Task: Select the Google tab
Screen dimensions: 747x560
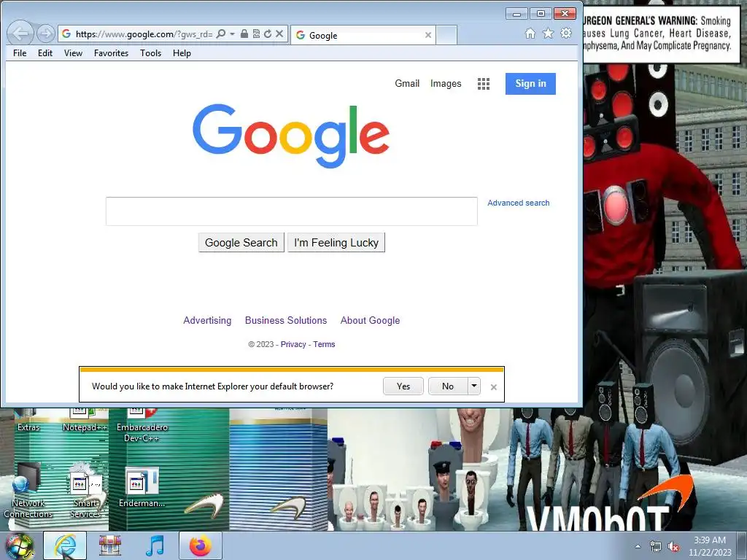Action: point(363,35)
